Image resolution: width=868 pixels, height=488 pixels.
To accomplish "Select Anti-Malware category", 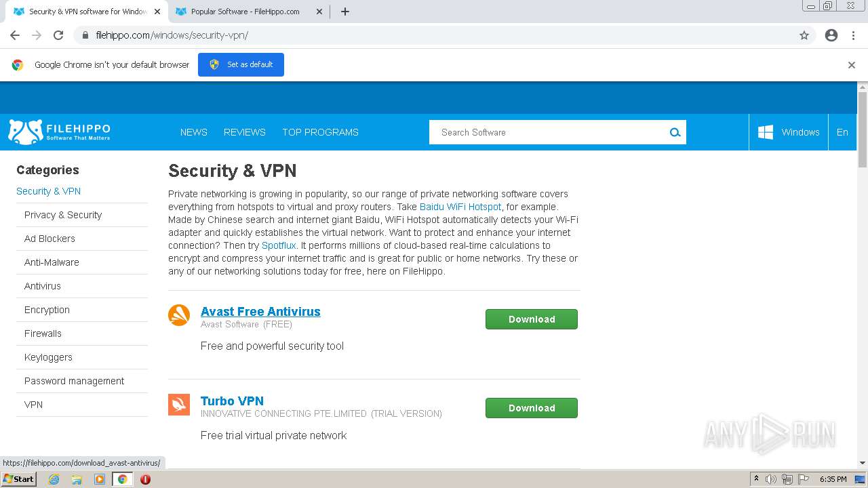I will pyautogui.click(x=52, y=262).
